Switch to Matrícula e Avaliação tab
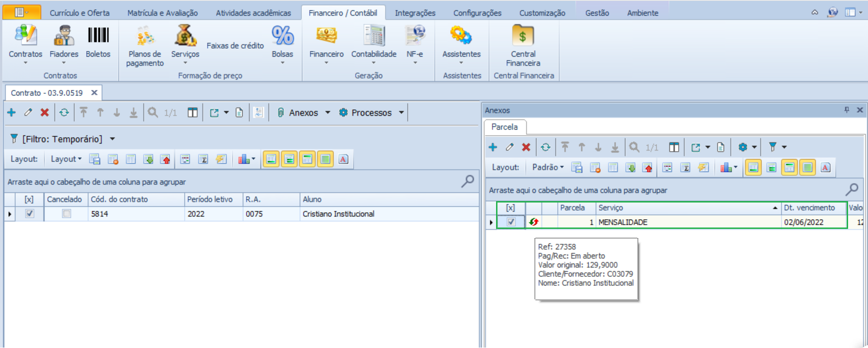Image resolution: width=868 pixels, height=348 pixels. [x=163, y=13]
